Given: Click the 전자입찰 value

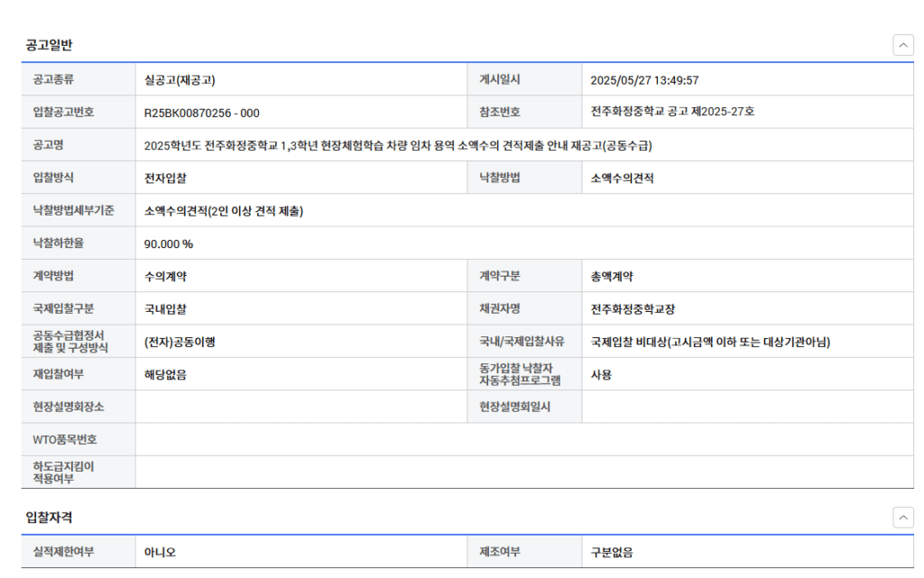Looking at the screenshot, I should point(165,179).
